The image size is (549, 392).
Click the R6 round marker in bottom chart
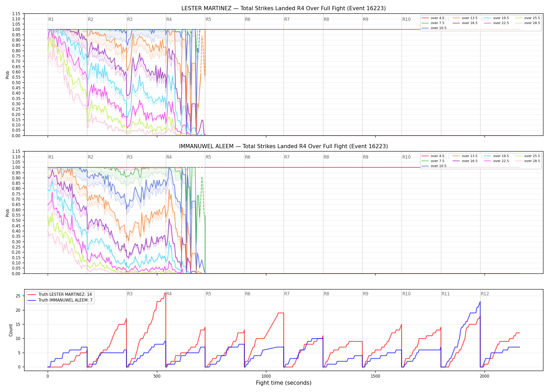tap(248, 294)
